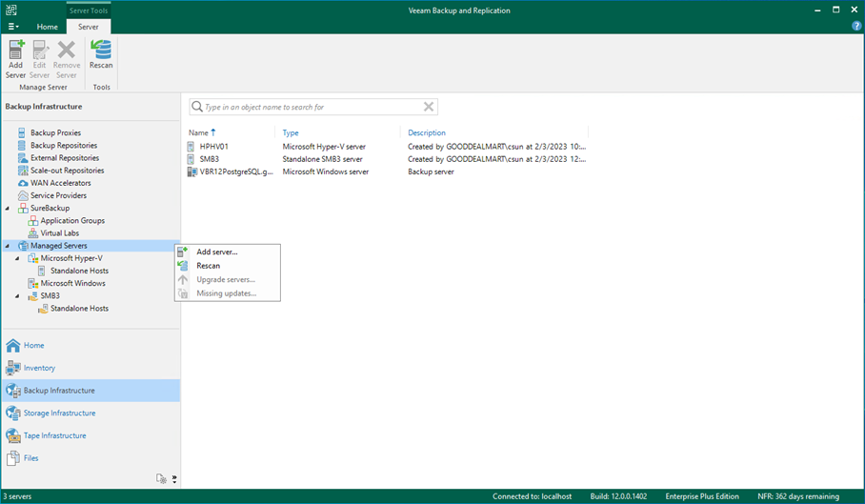Select Scale-out Repositories in the tree
The height and width of the screenshot is (504, 865).
point(67,171)
